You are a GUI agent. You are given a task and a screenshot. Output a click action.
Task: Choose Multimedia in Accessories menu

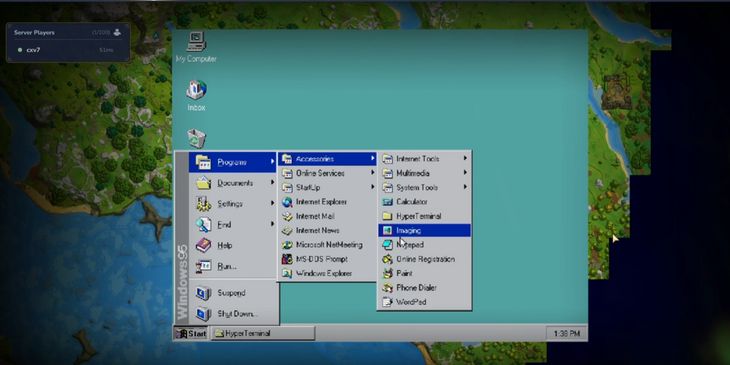425,173
